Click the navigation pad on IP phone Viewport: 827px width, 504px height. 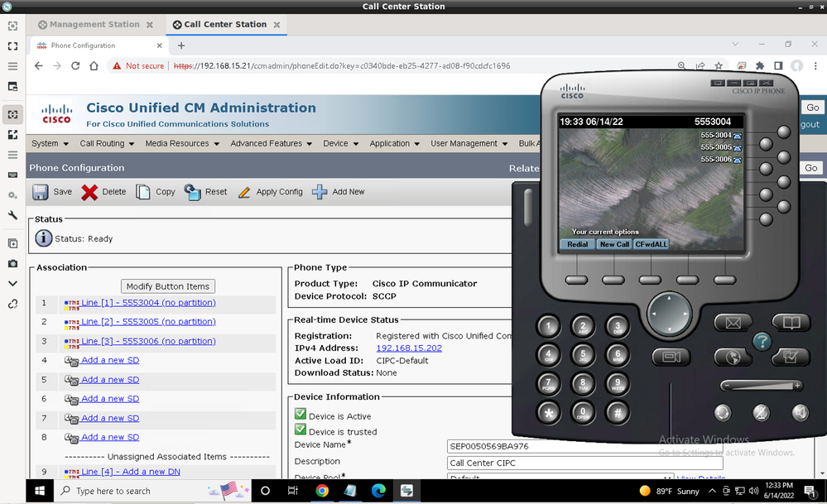pyautogui.click(x=670, y=314)
